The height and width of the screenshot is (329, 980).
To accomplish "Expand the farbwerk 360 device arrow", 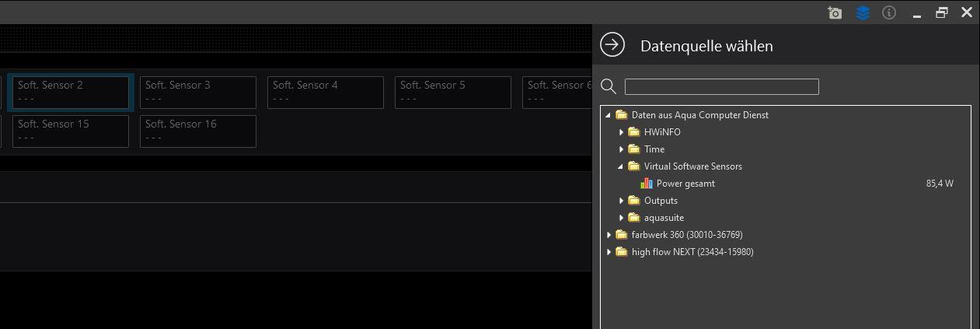I will point(609,235).
